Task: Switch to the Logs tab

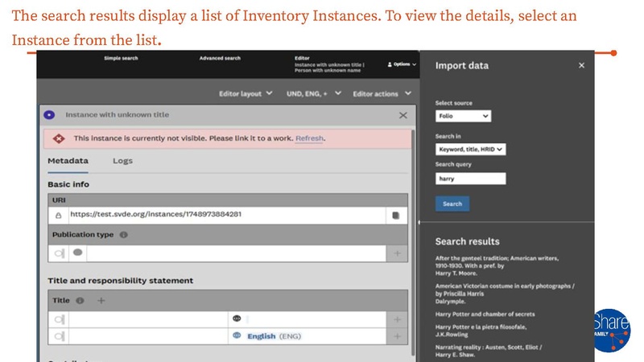Action: 122,161
